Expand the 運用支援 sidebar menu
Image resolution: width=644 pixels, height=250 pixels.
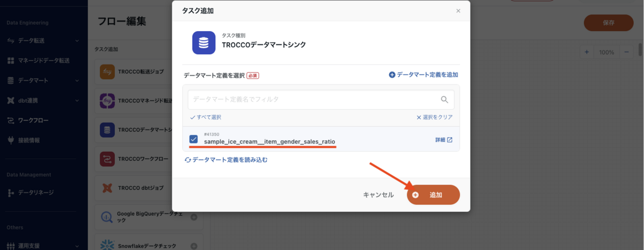(x=77, y=246)
